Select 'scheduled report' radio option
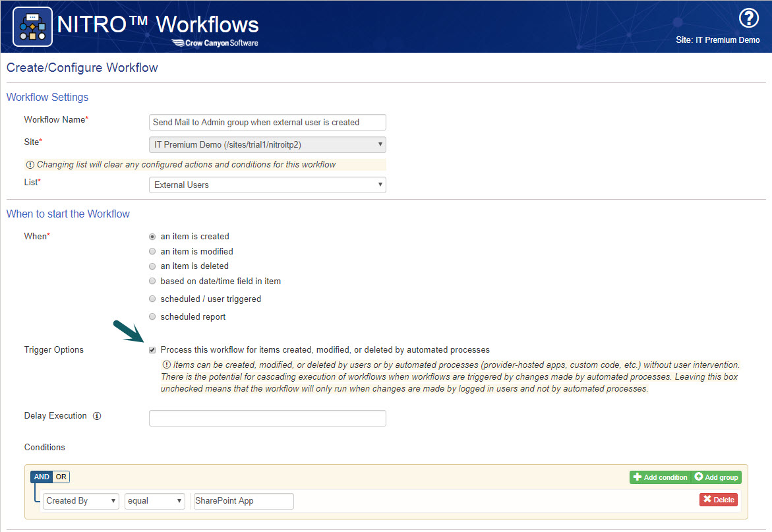Screen dimensions: 772x532 tap(152, 316)
